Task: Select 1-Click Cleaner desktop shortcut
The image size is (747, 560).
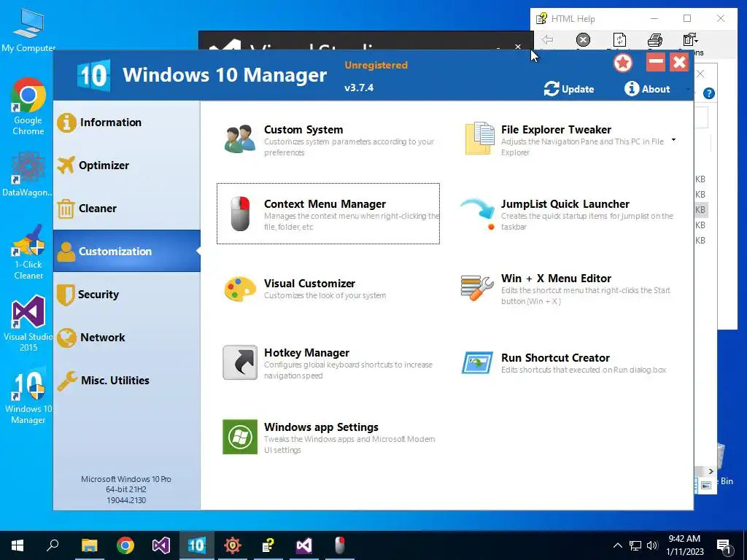Action: 28,252
